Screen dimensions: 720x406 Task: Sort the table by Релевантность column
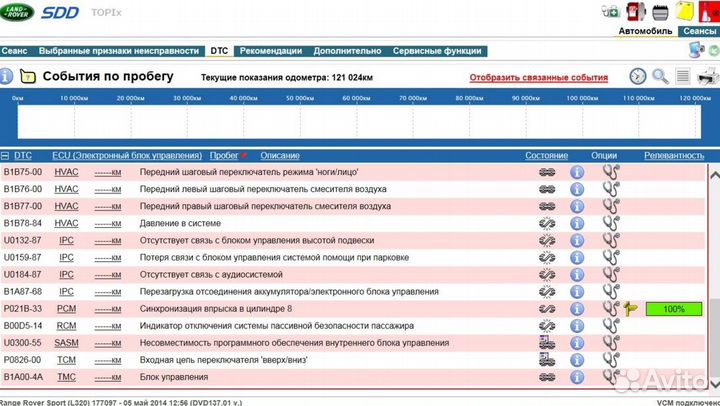click(673, 155)
